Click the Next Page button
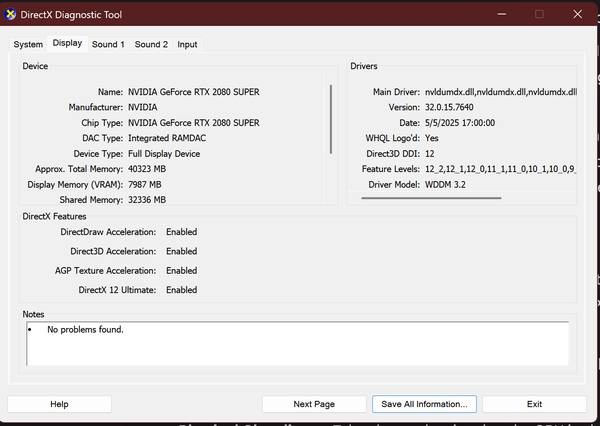600x426 pixels. tap(314, 404)
